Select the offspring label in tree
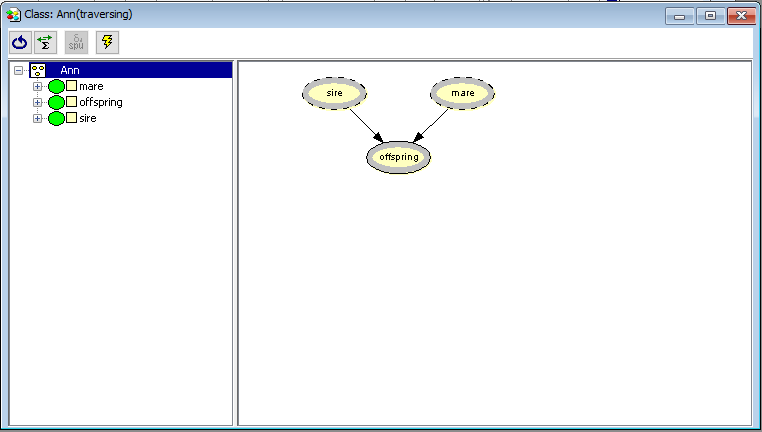This screenshot has height=432, width=762. point(101,103)
